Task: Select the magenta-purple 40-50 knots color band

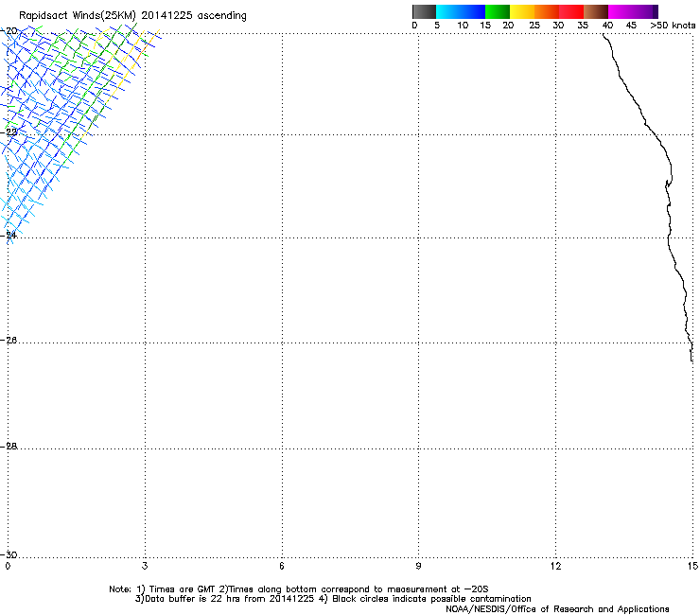Action: click(633, 11)
